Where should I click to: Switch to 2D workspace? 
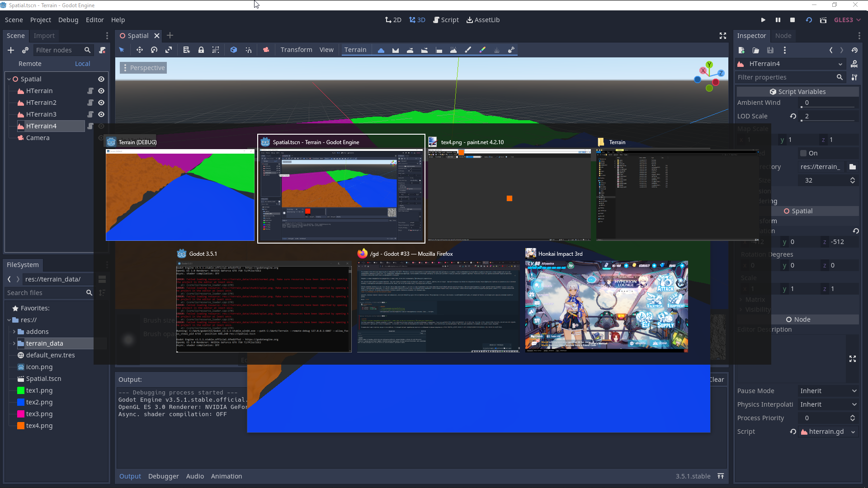(393, 20)
